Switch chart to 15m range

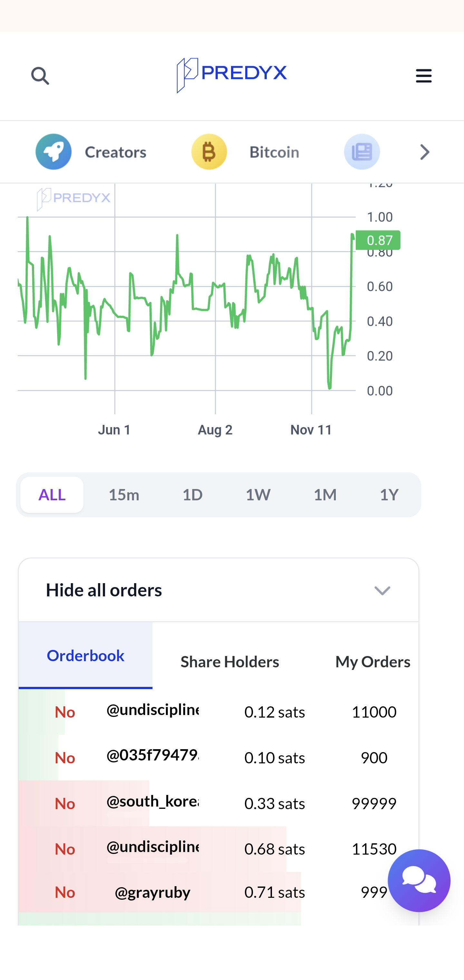tap(124, 495)
